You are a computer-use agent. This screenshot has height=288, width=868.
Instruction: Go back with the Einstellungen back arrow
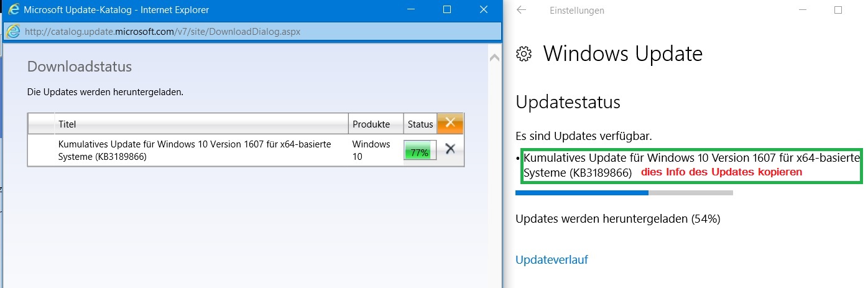(x=522, y=10)
